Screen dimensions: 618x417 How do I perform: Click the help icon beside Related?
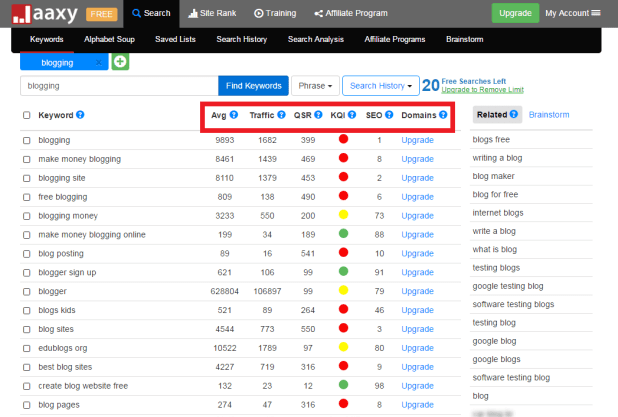pos(514,114)
